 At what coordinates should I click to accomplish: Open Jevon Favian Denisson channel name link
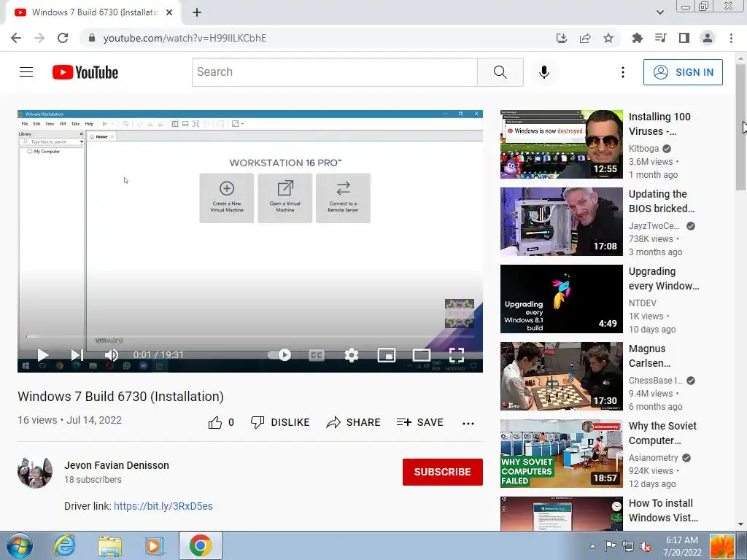coord(117,465)
